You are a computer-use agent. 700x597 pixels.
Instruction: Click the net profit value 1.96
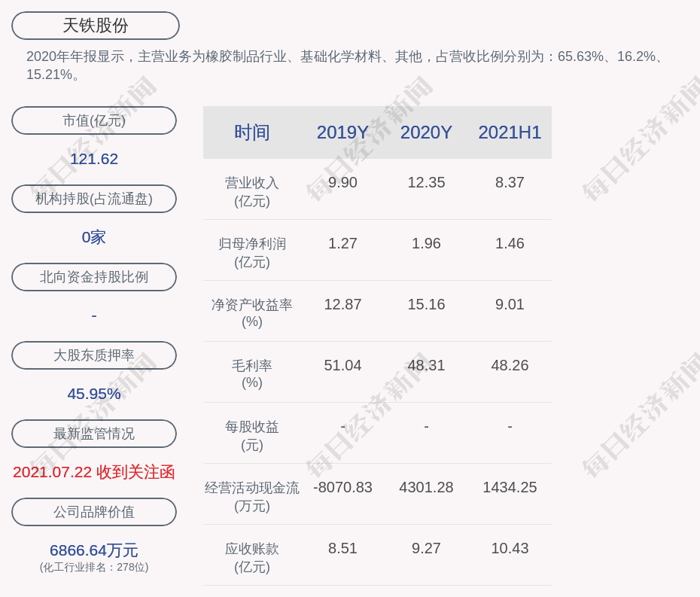tap(426, 243)
